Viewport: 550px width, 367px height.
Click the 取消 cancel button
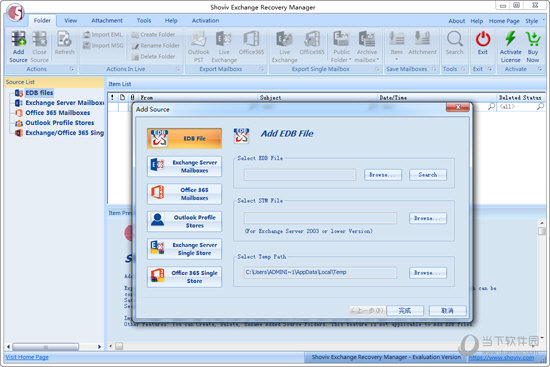pyautogui.click(x=448, y=311)
